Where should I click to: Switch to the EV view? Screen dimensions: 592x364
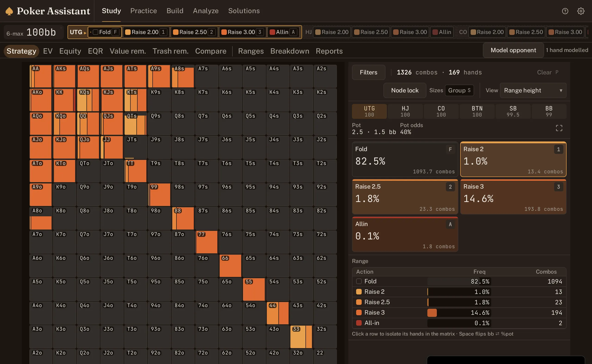pyautogui.click(x=48, y=51)
